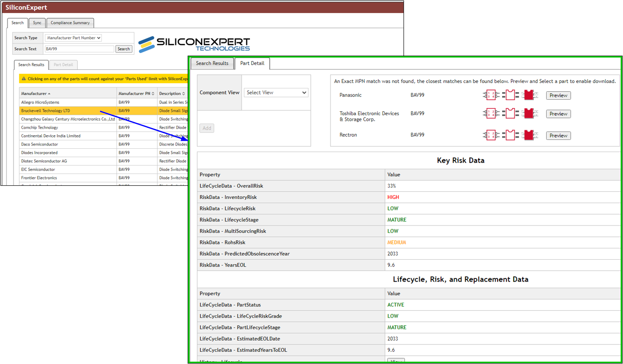This screenshot has width=623, height=364.
Task: Click the Search button
Action: click(x=124, y=49)
